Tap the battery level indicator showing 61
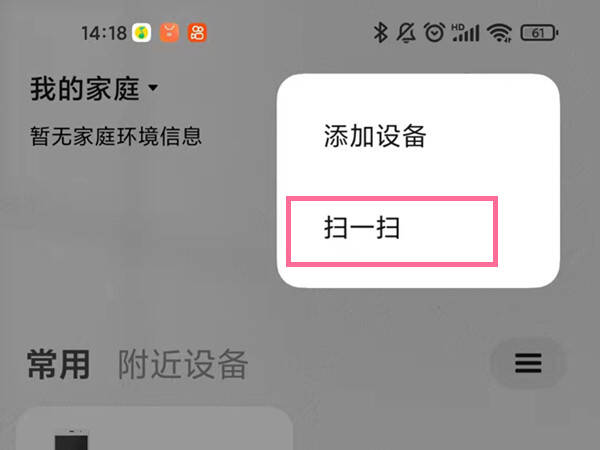600x450 pixels. point(539,33)
